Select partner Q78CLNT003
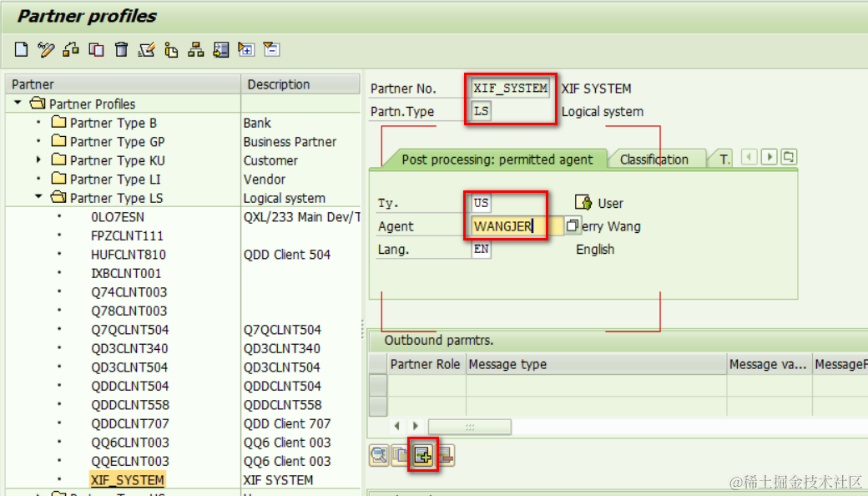The height and width of the screenshot is (496, 868). [x=129, y=311]
